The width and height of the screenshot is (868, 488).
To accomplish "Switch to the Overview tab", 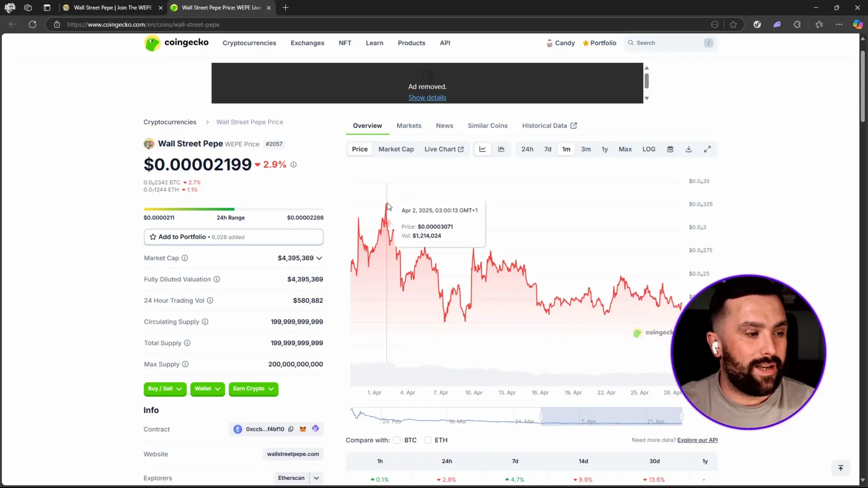I will (x=367, y=126).
